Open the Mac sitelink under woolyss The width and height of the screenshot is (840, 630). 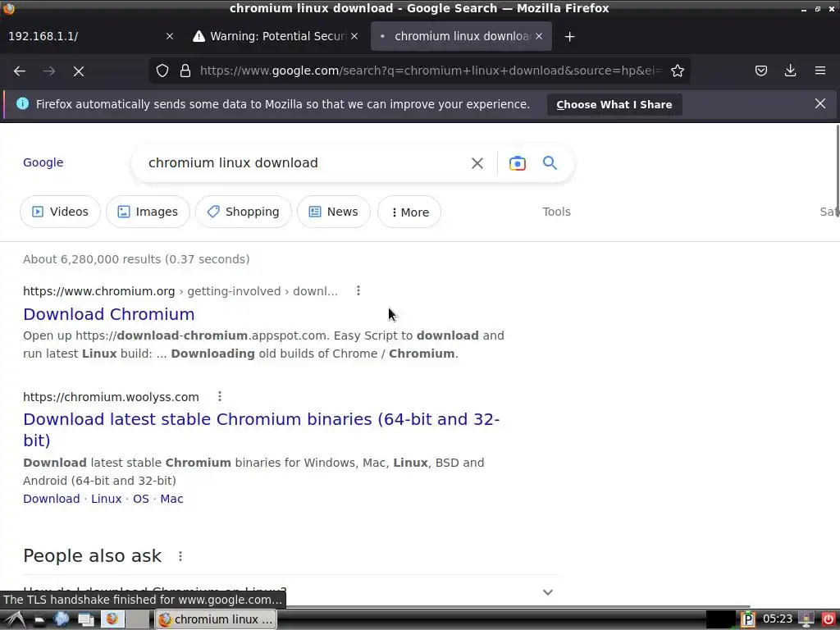coord(171,499)
